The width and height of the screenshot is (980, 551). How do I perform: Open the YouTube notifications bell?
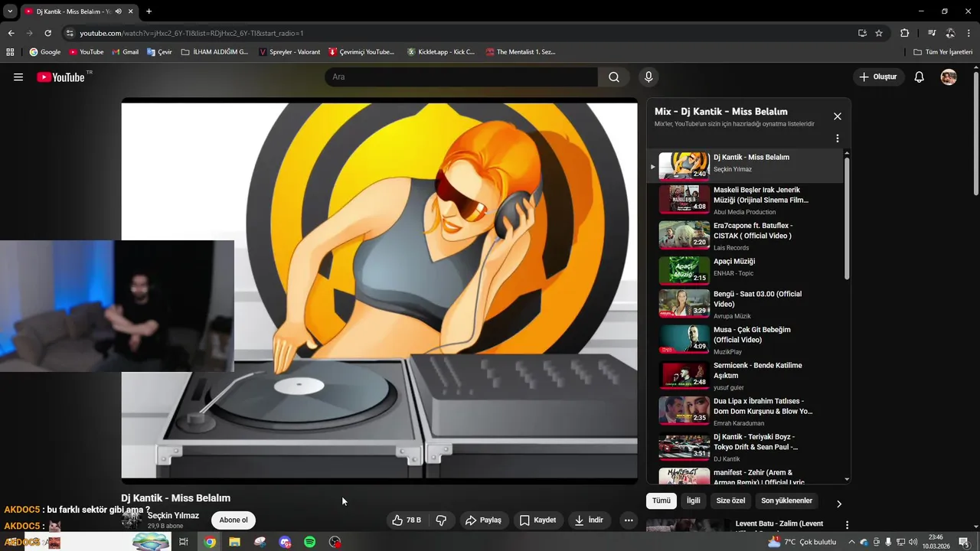pos(920,77)
